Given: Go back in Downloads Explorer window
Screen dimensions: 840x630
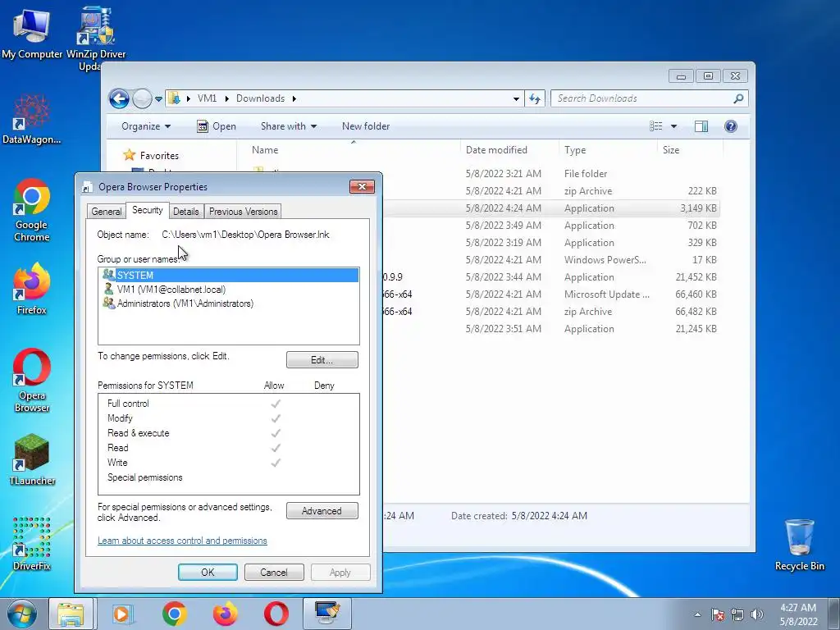Looking at the screenshot, I should point(119,98).
